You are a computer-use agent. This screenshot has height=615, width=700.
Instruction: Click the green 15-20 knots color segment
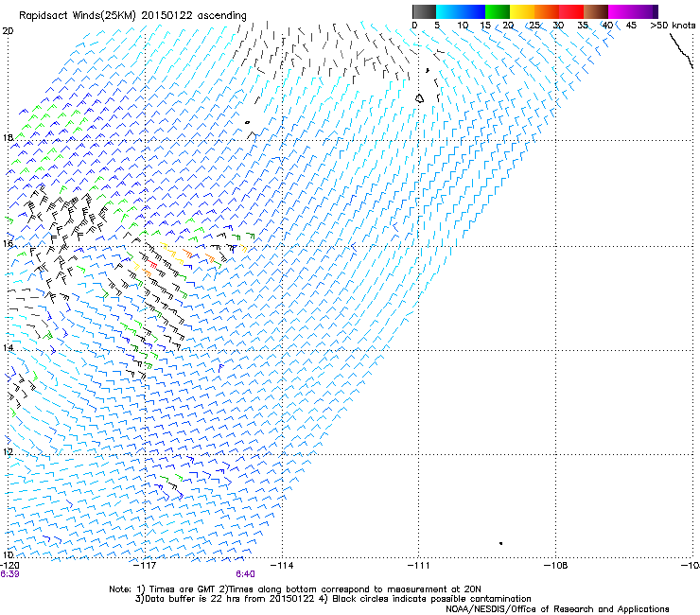[498, 11]
